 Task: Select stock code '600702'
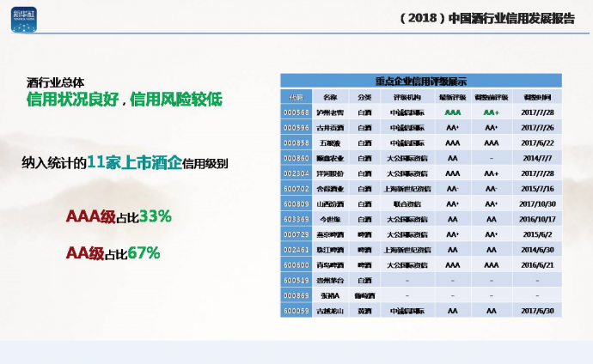(x=296, y=189)
